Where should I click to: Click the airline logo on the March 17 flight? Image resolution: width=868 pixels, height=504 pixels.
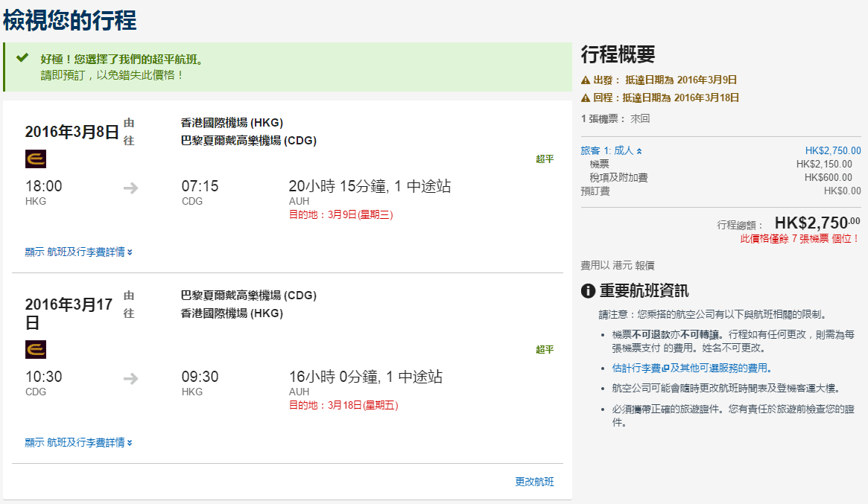(35, 349)
